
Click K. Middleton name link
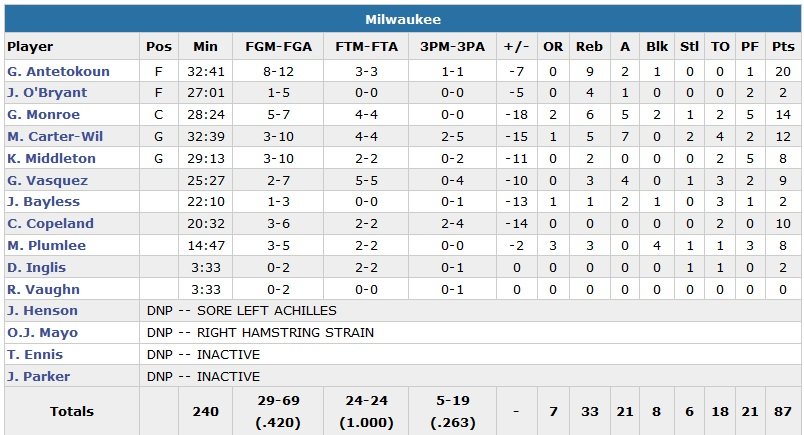[x=51, y=159]
